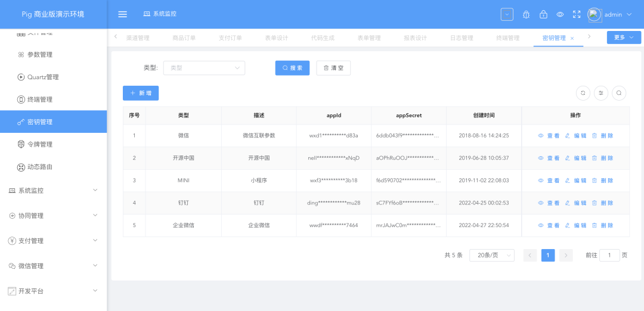The width and height of the screenshot is (644, 311).
Task: Expand the admin user menu
Action: coord(618,14)
